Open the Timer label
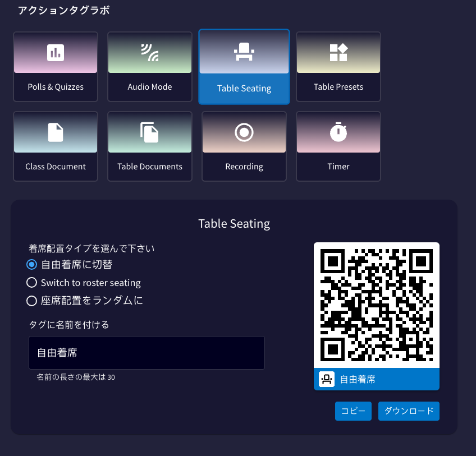This screenshot has width=476, height=456. click(338, 166)
